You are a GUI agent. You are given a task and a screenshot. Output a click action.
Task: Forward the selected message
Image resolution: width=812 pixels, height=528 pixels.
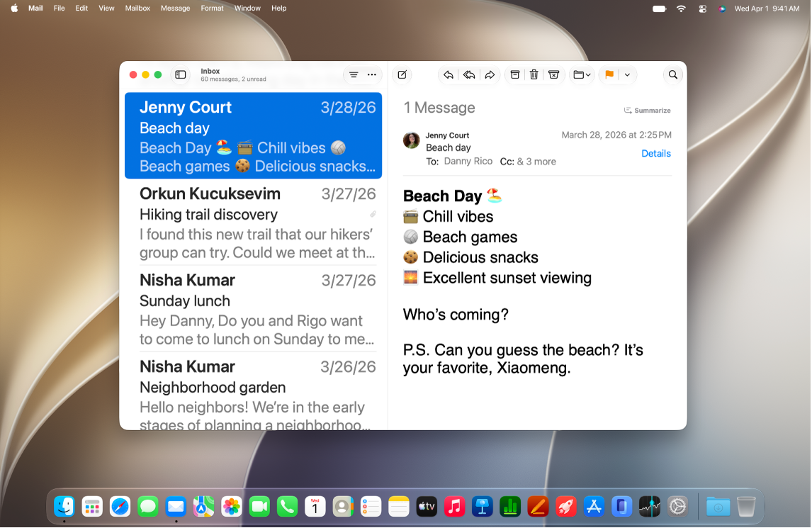[x=490, y=74]
